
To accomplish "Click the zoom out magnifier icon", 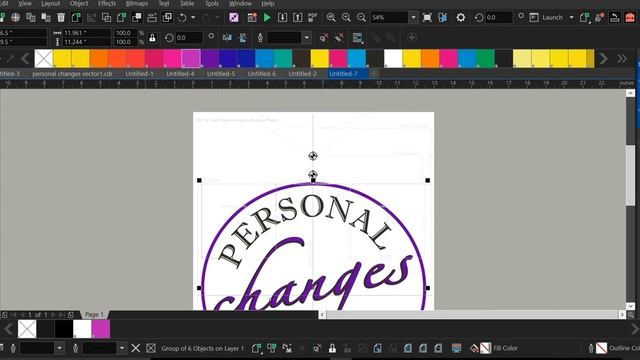I will (361, 17).
